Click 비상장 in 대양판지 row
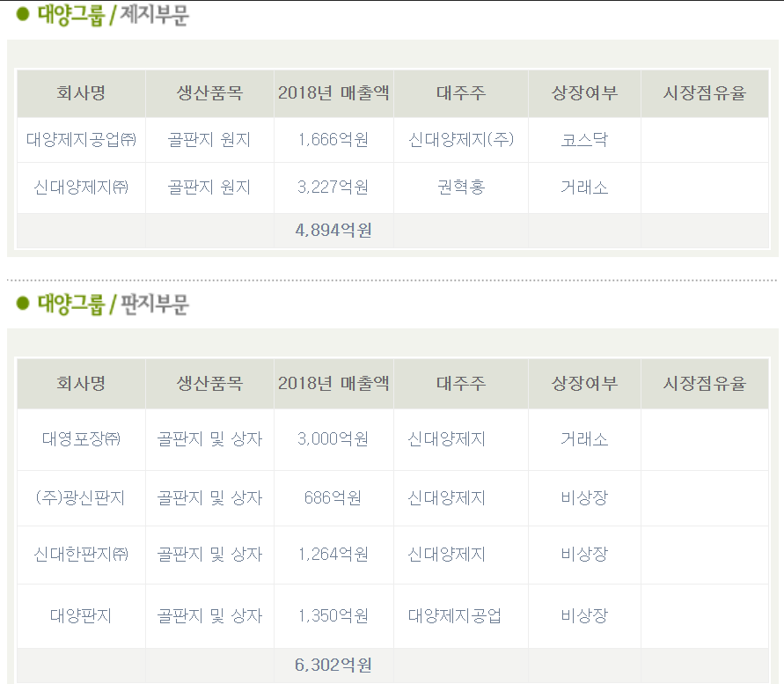This screenshot has height=684, width=784. [x=584, y=616]
